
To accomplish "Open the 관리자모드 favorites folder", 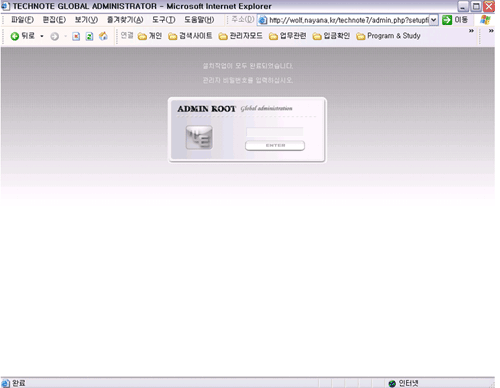I will (x=240, y=36).
